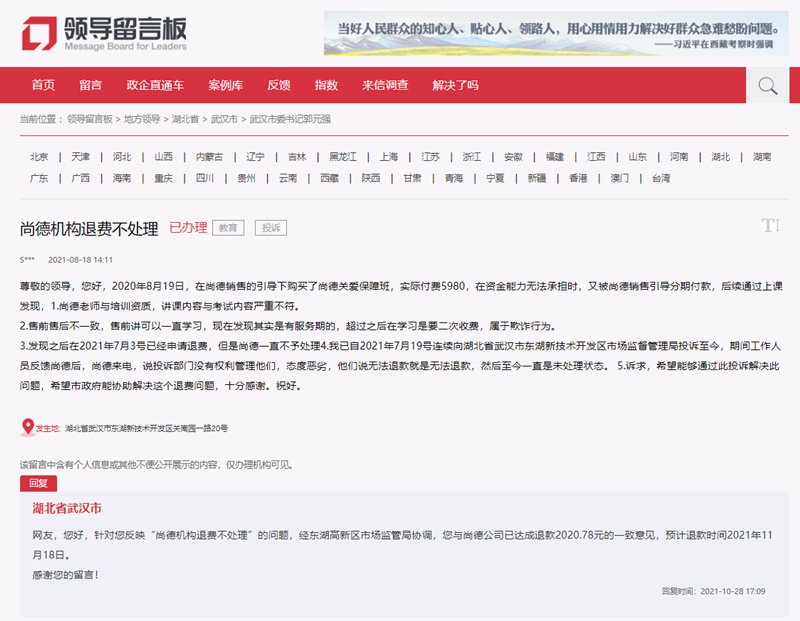Screen dimensions: 800x621
Task: Click the search magnifier icon
Action: [767, 86]
